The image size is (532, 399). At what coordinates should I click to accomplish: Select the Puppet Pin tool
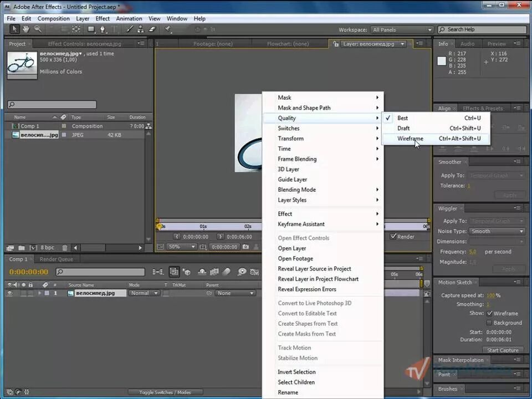point(168,29)
